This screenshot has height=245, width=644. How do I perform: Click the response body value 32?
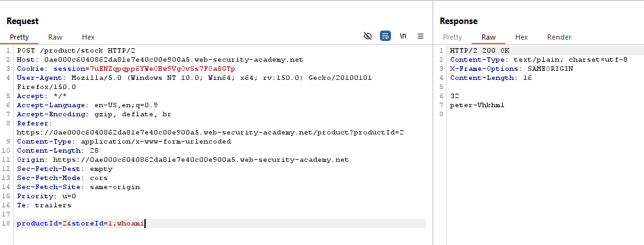455,96
